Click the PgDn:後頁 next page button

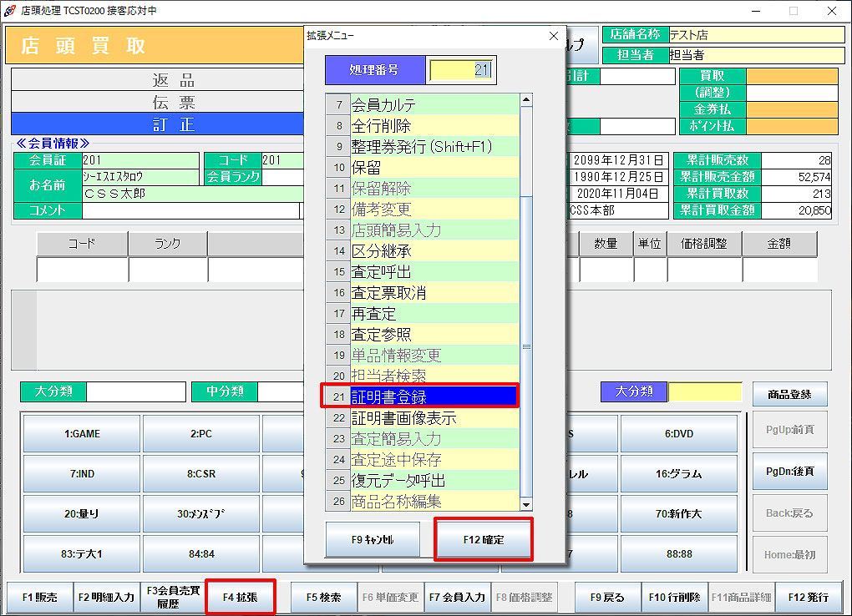[x=789, y=471]
